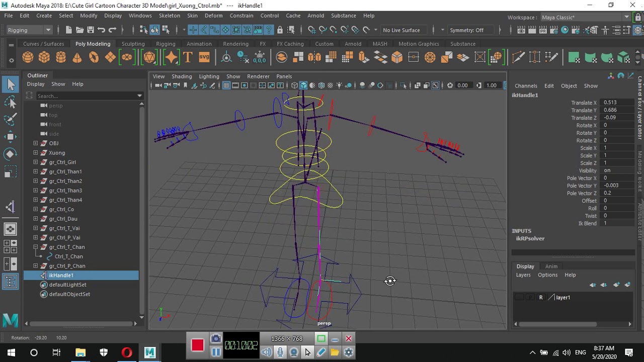Activate the Move tool in toolbox

pyautogui.click(x=11, y=137)
